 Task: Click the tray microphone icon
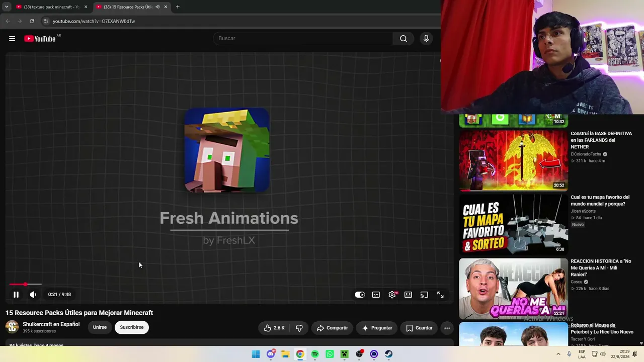(x=569, y=354)
